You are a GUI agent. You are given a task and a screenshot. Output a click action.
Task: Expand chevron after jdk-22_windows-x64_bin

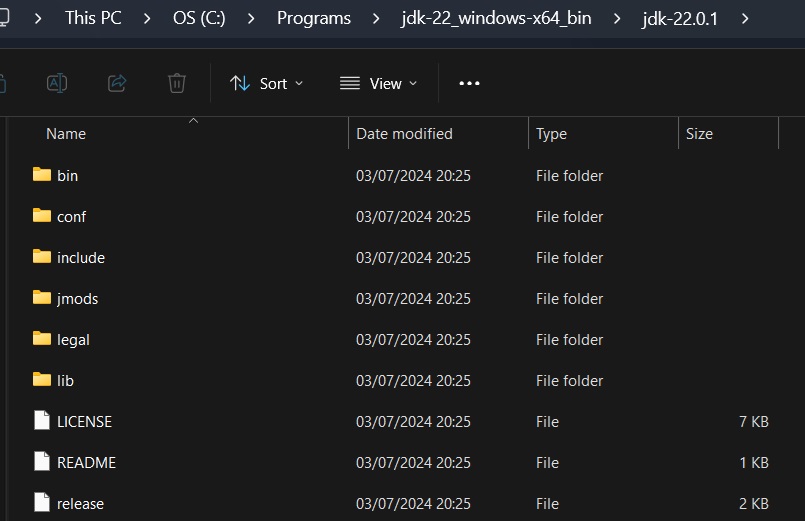click(617, 19)
